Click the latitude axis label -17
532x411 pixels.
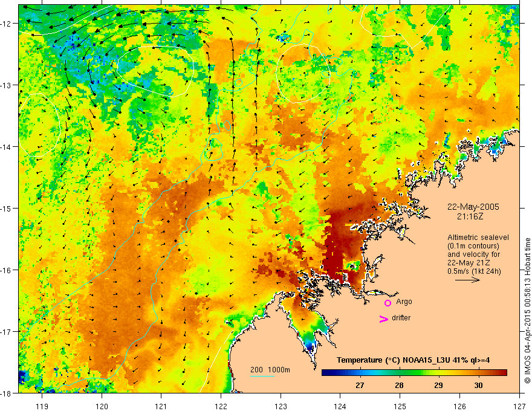(7, 332)
